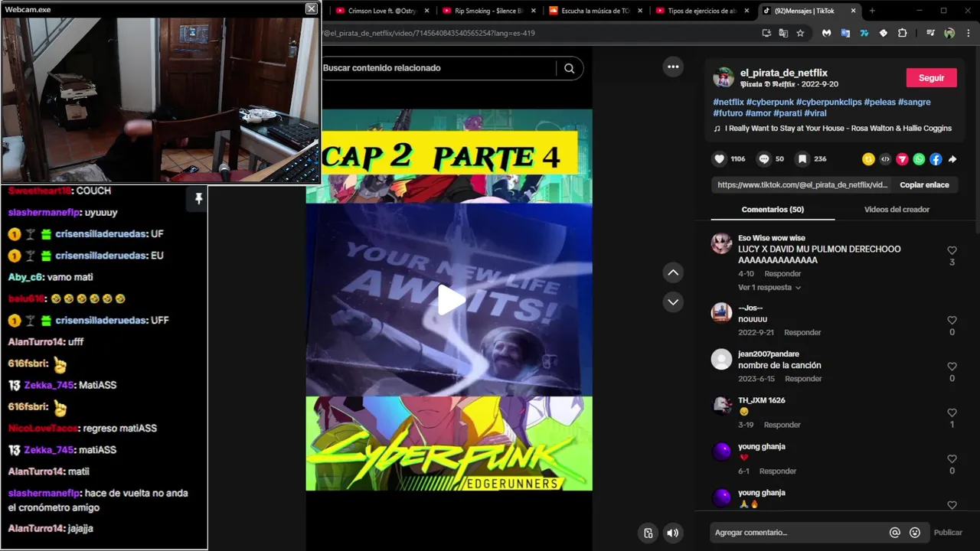Save video with the bookmark icon
The width and height of the screenshot is (980, 551).
802,159
